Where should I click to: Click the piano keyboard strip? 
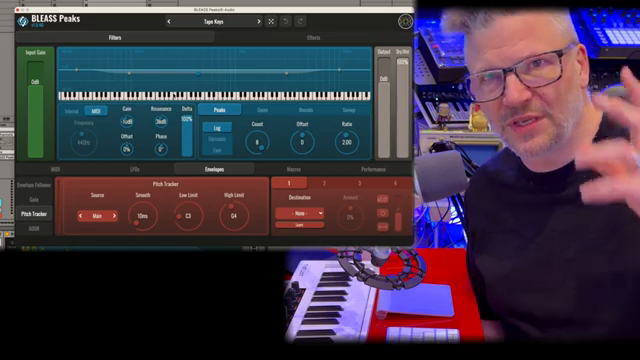coord(214,96)
